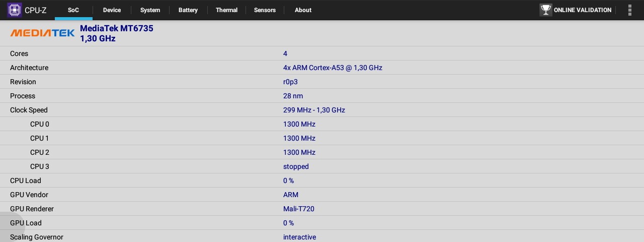The width and height of the screenshot is (644, 242).
Task: Select the GPU Vendor value 'ARM'
Action: coord(291,195)
